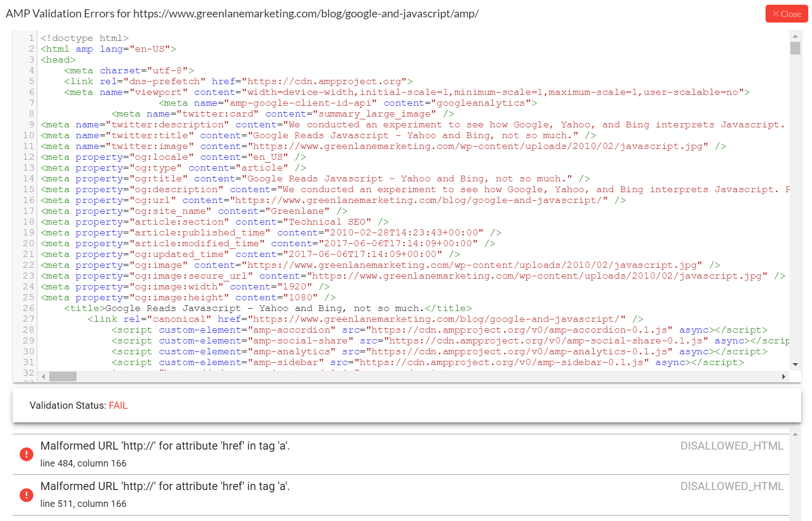The image size is (812, 521).
Task: Click the og:title meta line
Action: coord(315,179)
